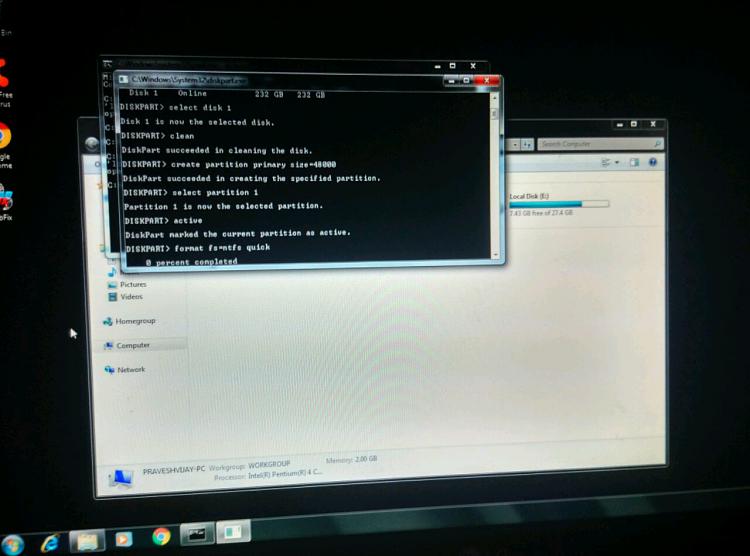Click PRAVESHVIJAY-PC computer name in details pane
Screen dimensions: 750x556
pyautogui.click(x=174, y=470)
